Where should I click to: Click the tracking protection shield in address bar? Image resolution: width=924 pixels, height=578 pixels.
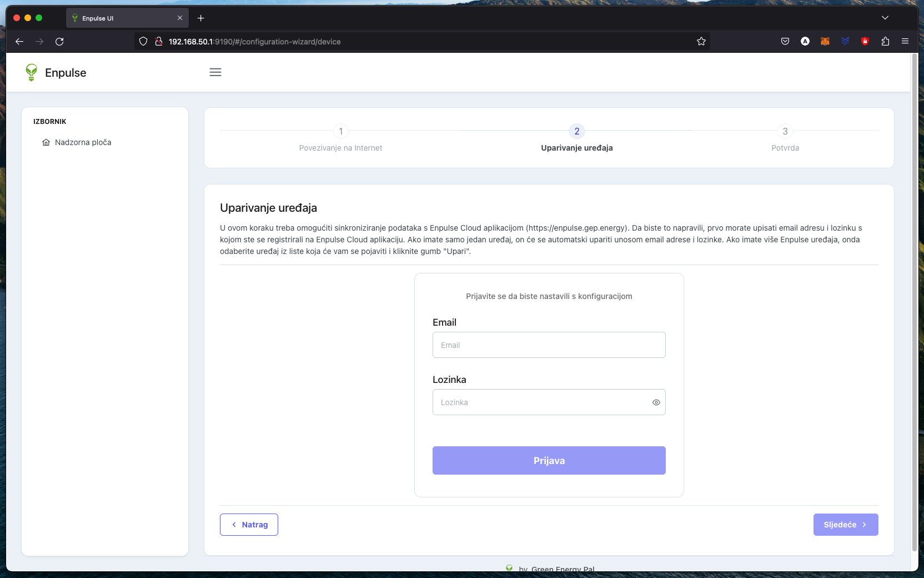click(144, 41)
